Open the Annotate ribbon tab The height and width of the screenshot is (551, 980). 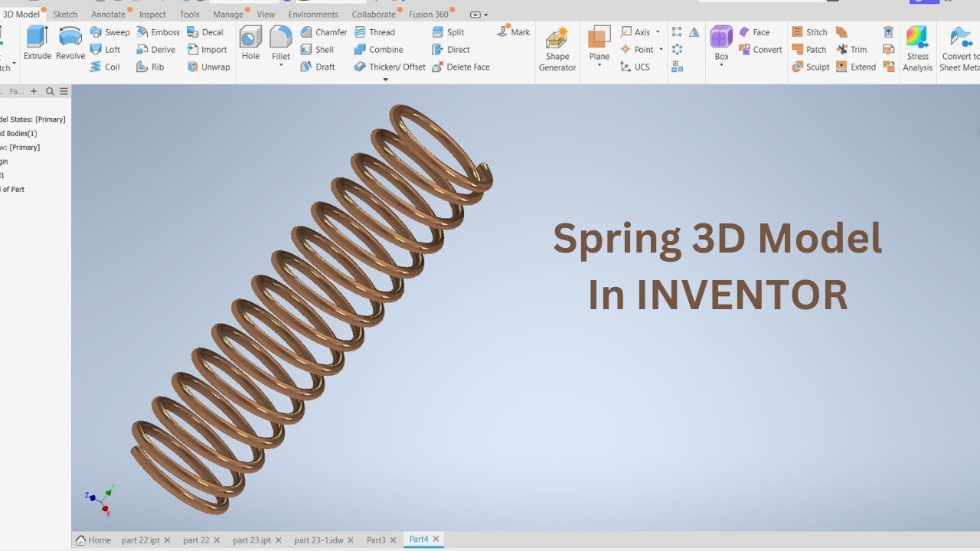108,15
